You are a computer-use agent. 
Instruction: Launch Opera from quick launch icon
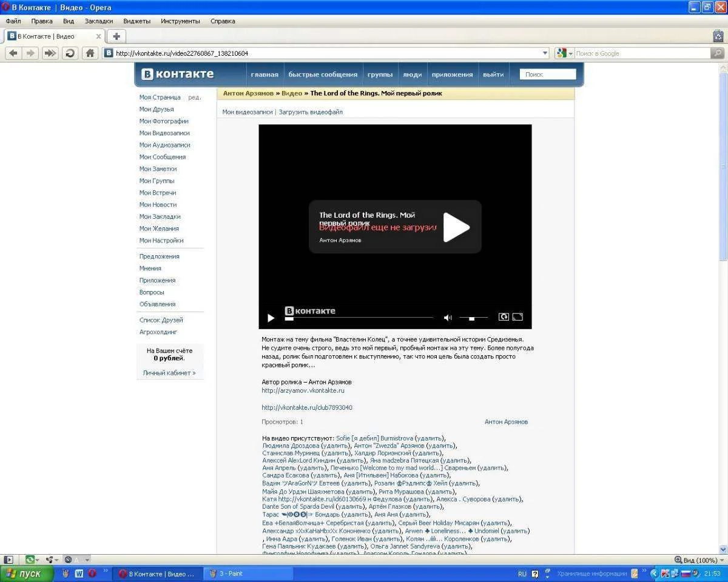point(92,574)
